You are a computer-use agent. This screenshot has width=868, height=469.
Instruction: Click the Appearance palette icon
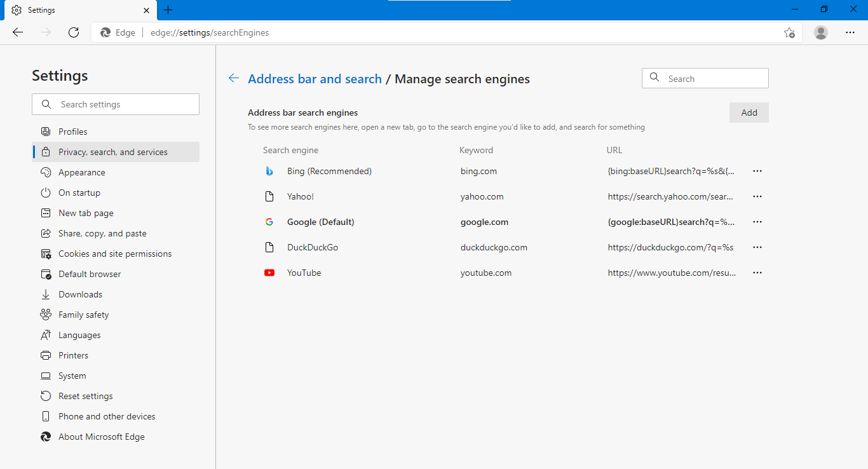tap(46, 172)
